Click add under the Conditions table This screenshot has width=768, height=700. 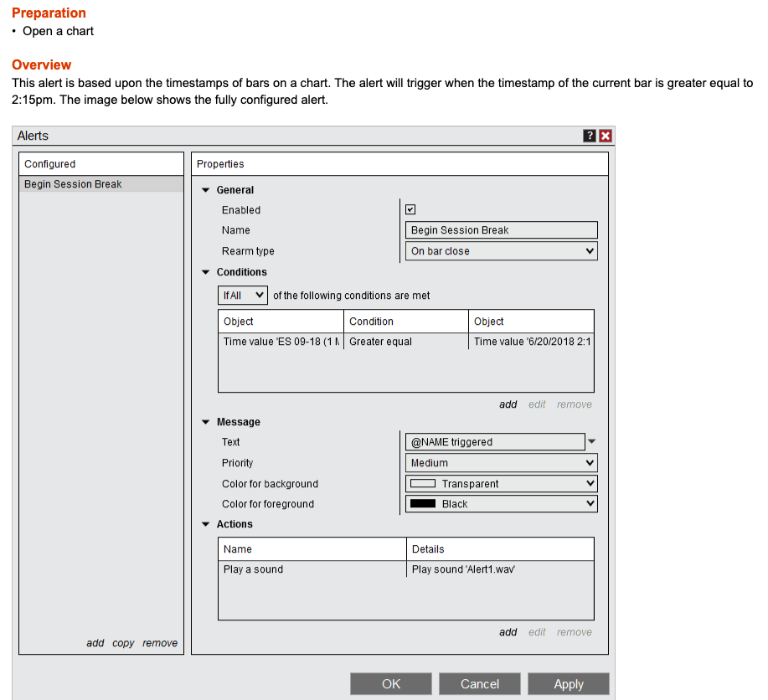click(x=508, y=404)
